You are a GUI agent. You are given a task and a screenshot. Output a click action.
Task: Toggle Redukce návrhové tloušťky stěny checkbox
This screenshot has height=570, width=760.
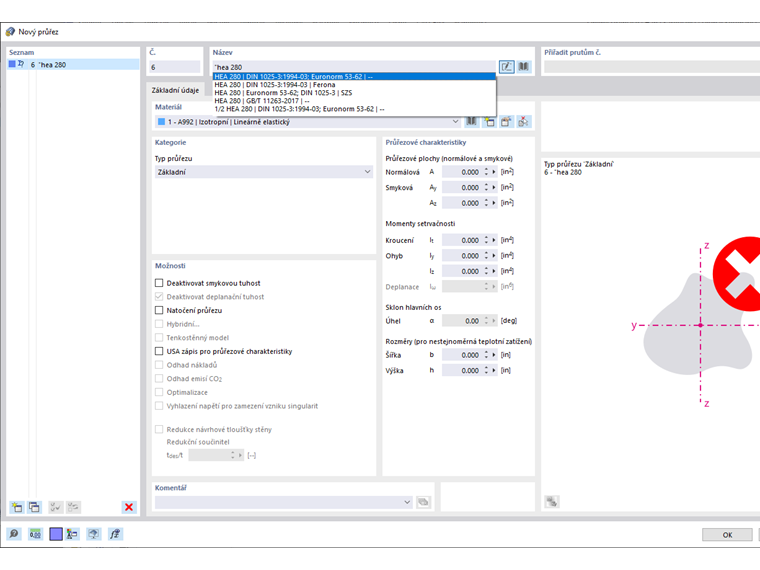(x=159, y=429)
